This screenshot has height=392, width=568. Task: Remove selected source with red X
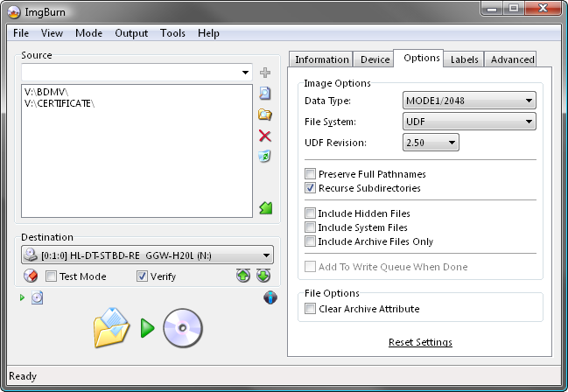point(265,136)
